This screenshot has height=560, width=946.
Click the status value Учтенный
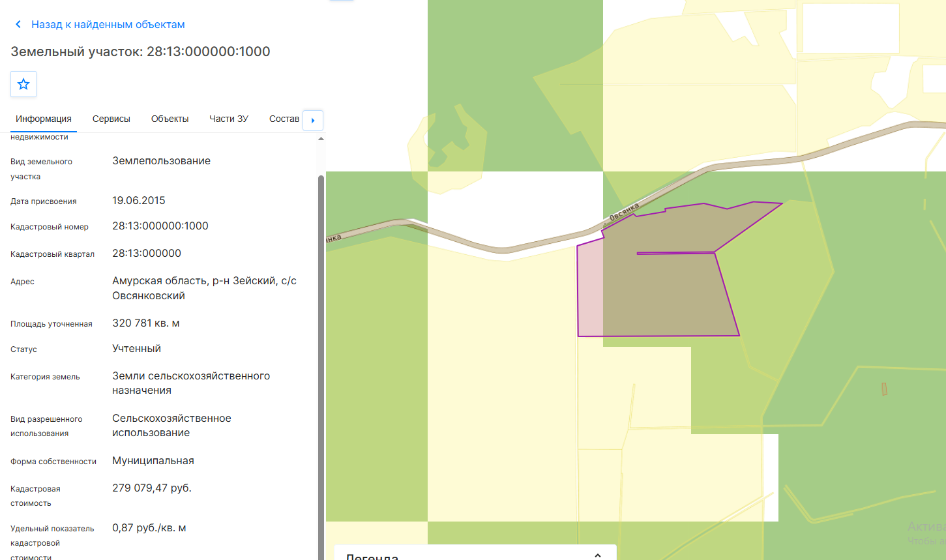point(137,349)
